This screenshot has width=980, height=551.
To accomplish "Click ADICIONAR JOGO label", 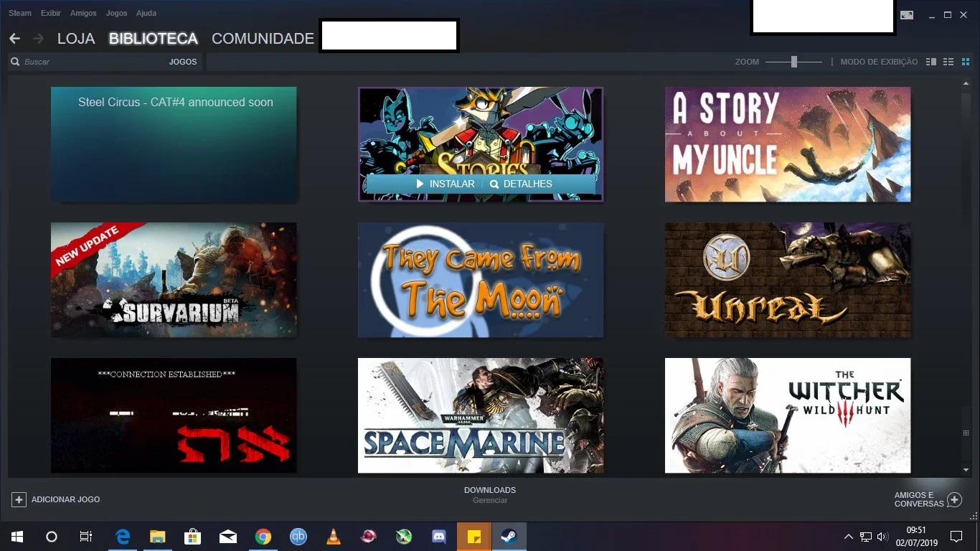I will coord(66,499).
